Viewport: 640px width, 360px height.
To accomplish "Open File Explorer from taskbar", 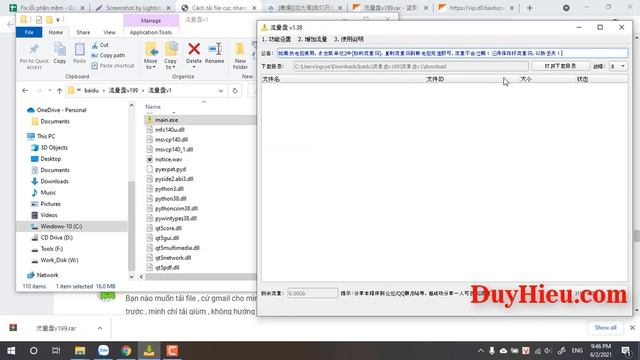I will 80,351.
